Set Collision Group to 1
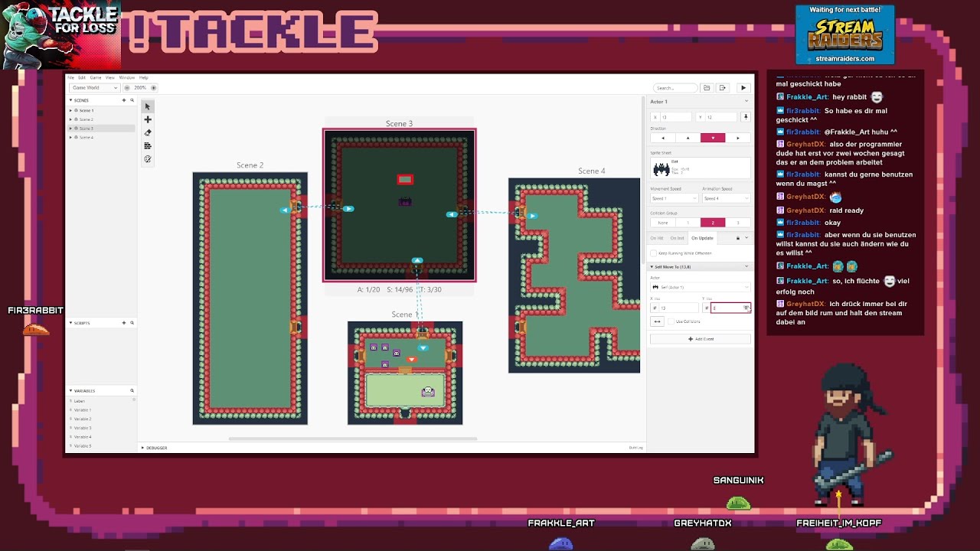The image size is (980, 551). [x=688, y=223]
